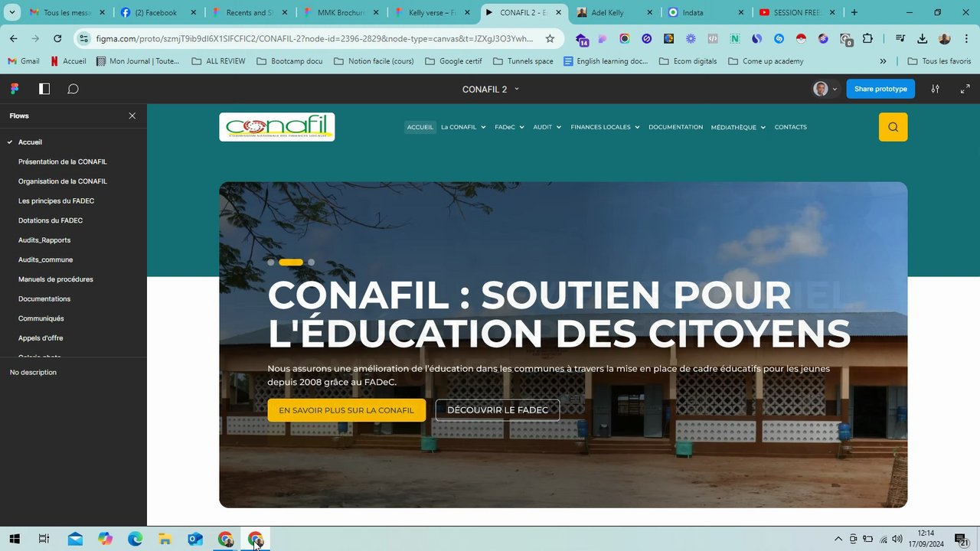Open the Windows Start menu

tap(14, 539)
